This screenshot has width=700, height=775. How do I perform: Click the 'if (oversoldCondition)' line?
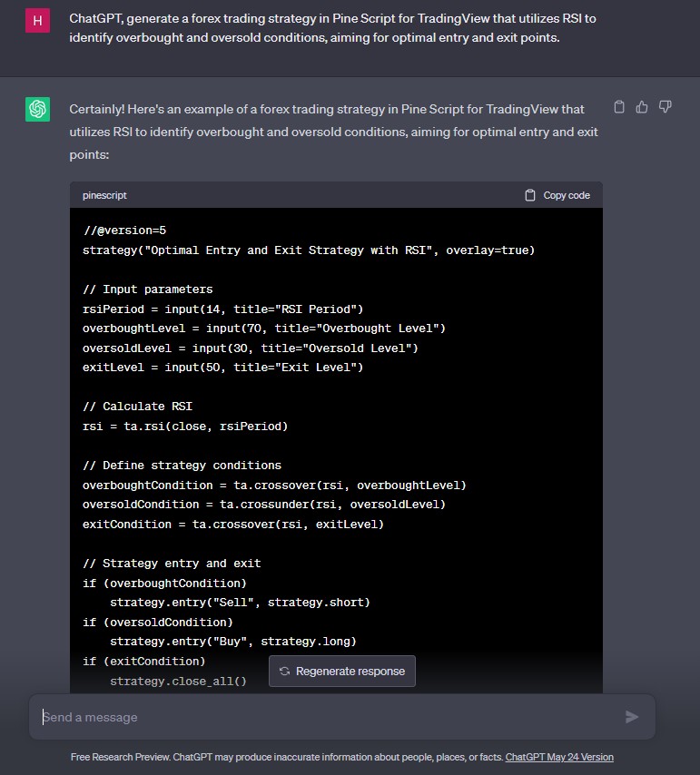pyautogui.click(x=157, y=622)
